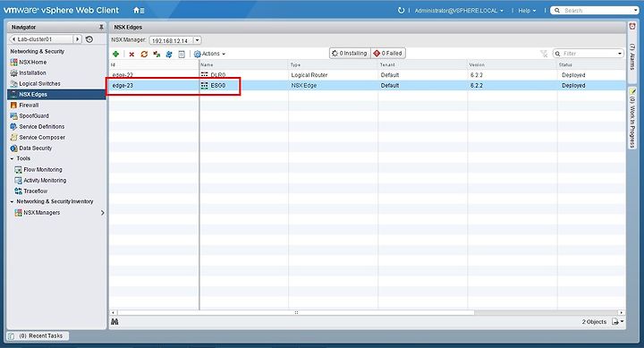Open the Filter field dropdown arrow
The image size is (644, 348).
[x=620, y=54]
